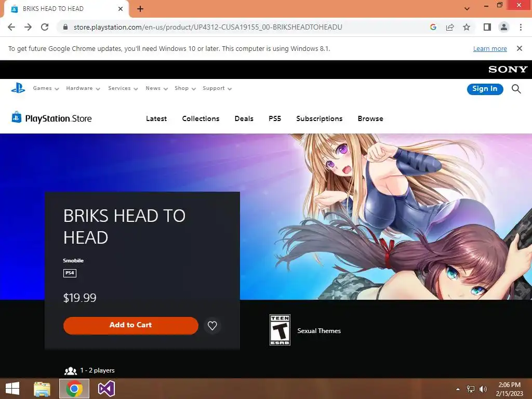Add game to wishlist with heart icon
Screen dimensions: 532x399
212,326
